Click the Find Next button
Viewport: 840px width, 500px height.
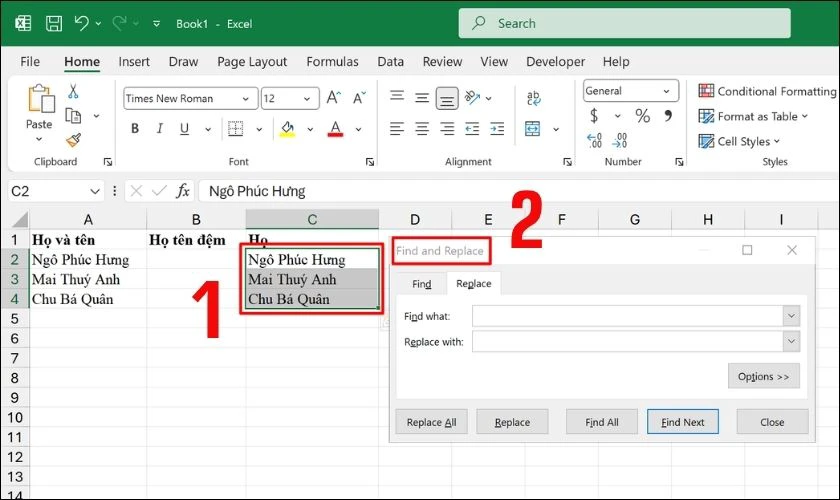coord(682,422)
